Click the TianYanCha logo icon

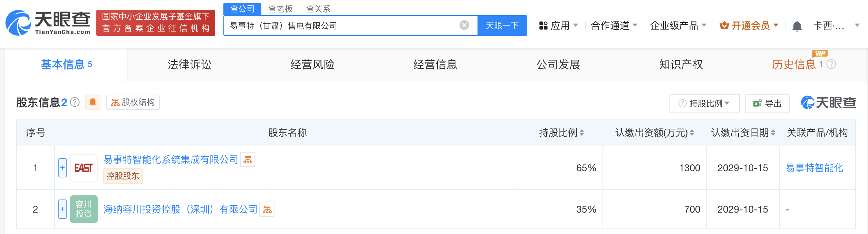pyautogui.click(x=18, y=23)
